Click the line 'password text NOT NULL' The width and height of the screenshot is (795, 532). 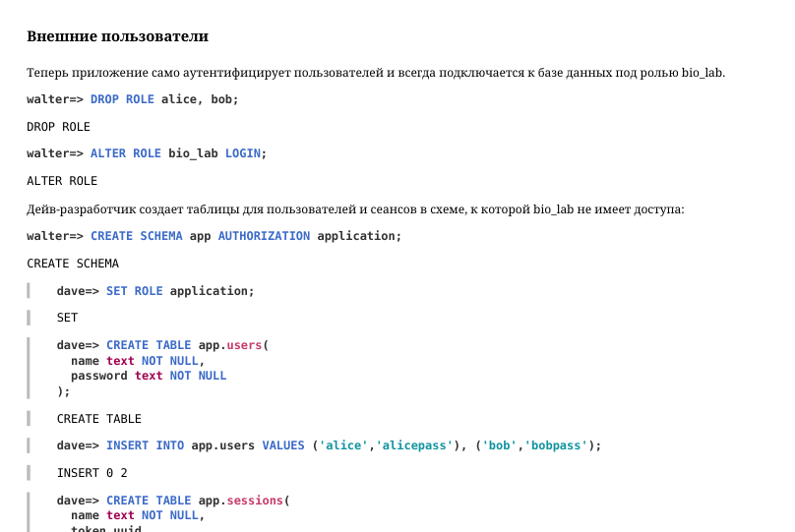point(149,376)
